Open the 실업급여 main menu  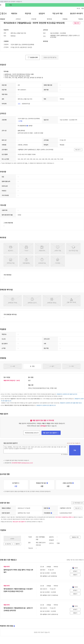(42, 14)
